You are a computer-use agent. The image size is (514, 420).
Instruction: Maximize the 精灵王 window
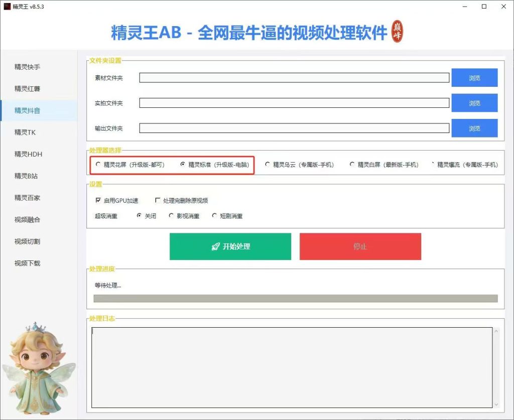tap(484, 7)
